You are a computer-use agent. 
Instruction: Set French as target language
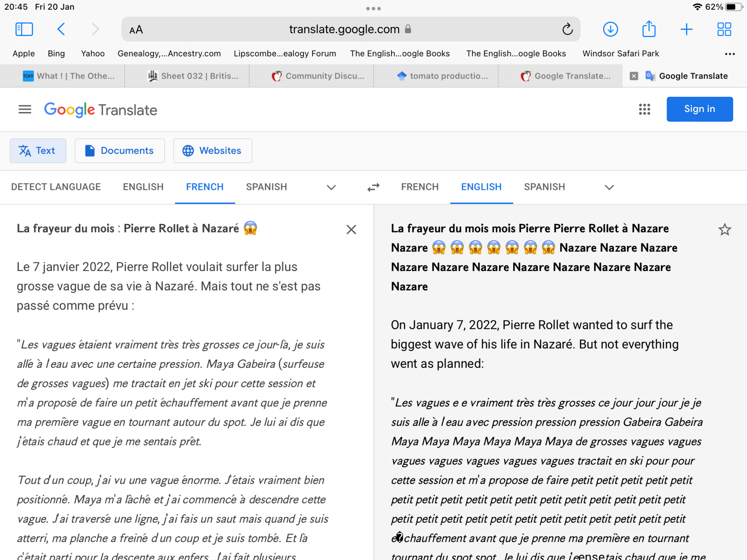(x=420, y=187)
